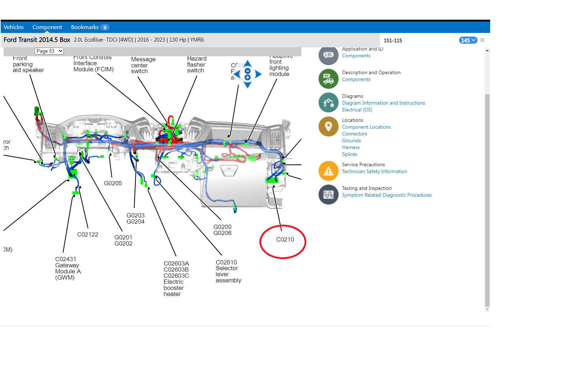Screen dimensions: 588x392
Task: Expand the blue 145 dropdown badge
Action: [468, 40]
